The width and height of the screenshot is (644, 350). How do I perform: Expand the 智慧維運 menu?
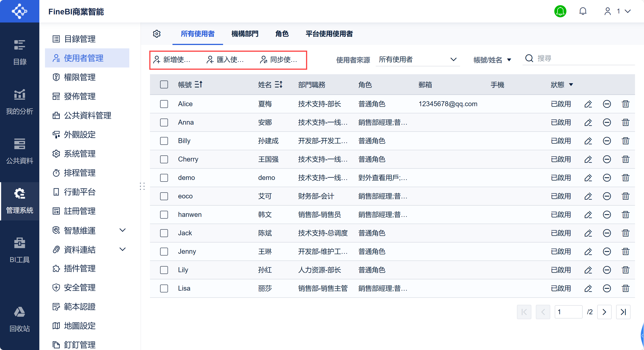123,230
